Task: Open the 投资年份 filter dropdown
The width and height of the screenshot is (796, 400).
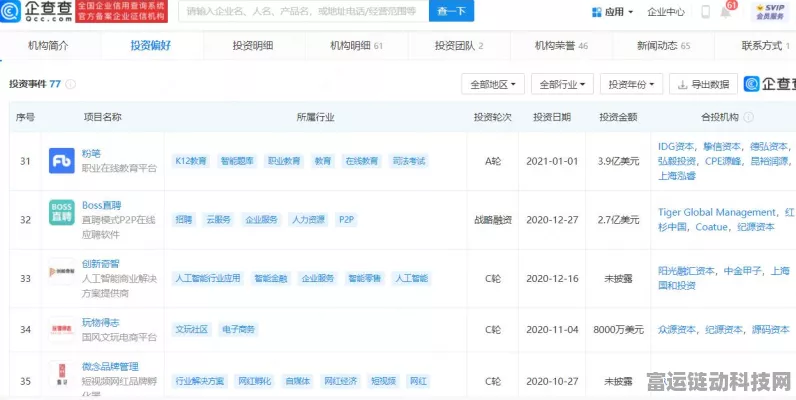Action: click(x=631, y=84)
